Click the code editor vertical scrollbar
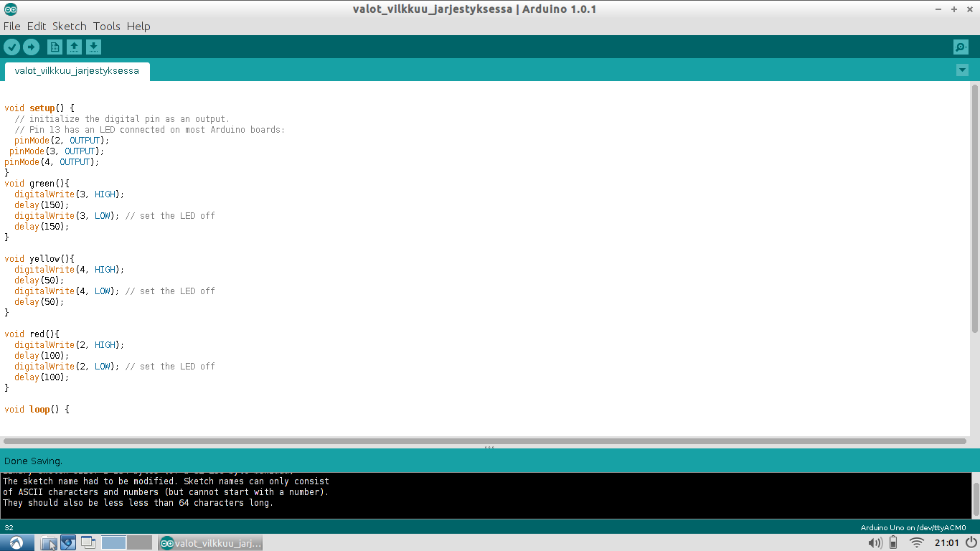980x551 pixels. point(974,208)
